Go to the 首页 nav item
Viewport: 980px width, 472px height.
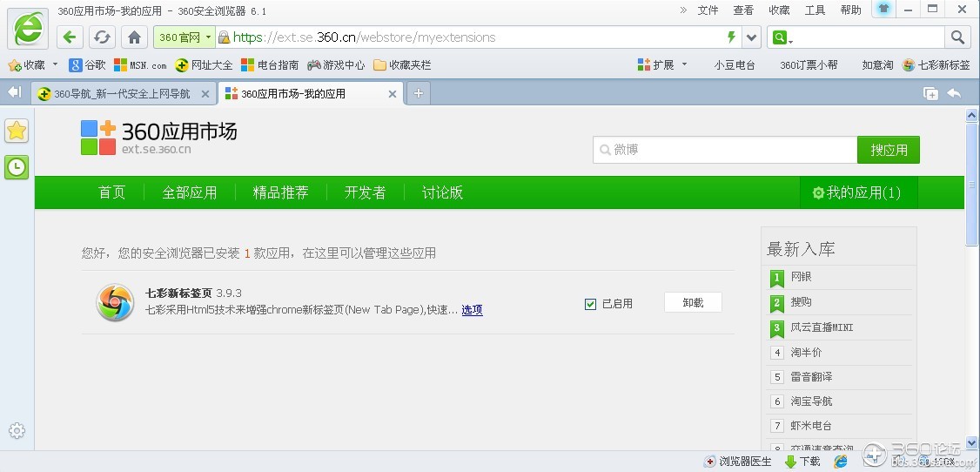pos(112,192)
